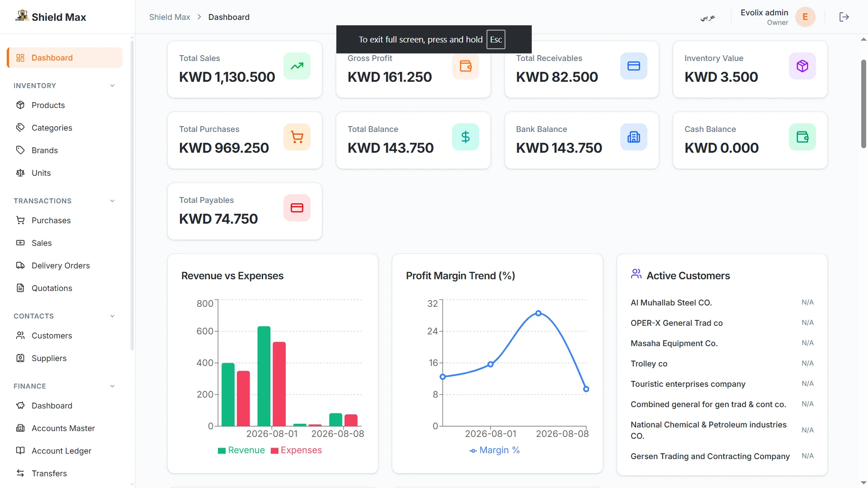868x488 pixels.
Task: Click the Evolix admin avatar E
Action: [805, 17]
